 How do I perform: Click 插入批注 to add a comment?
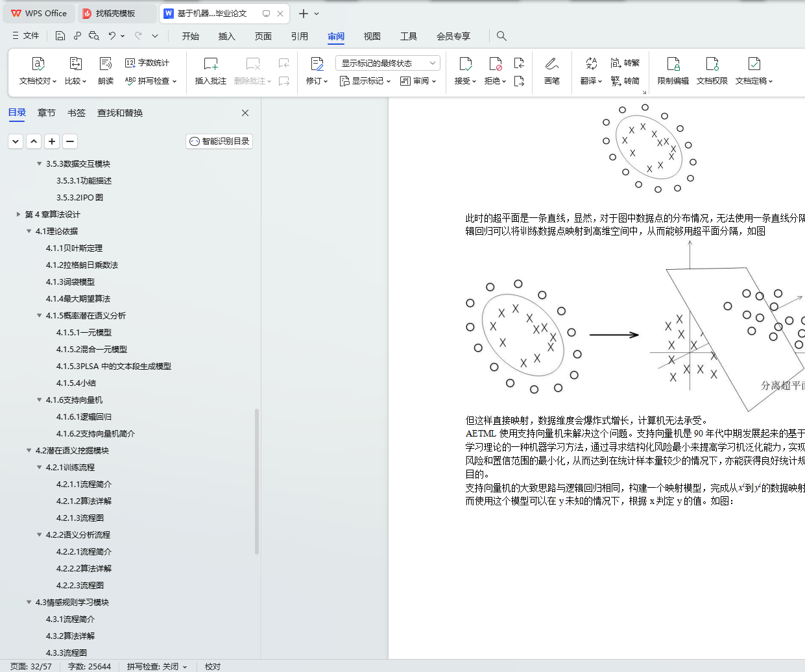[x=211, y=71]
